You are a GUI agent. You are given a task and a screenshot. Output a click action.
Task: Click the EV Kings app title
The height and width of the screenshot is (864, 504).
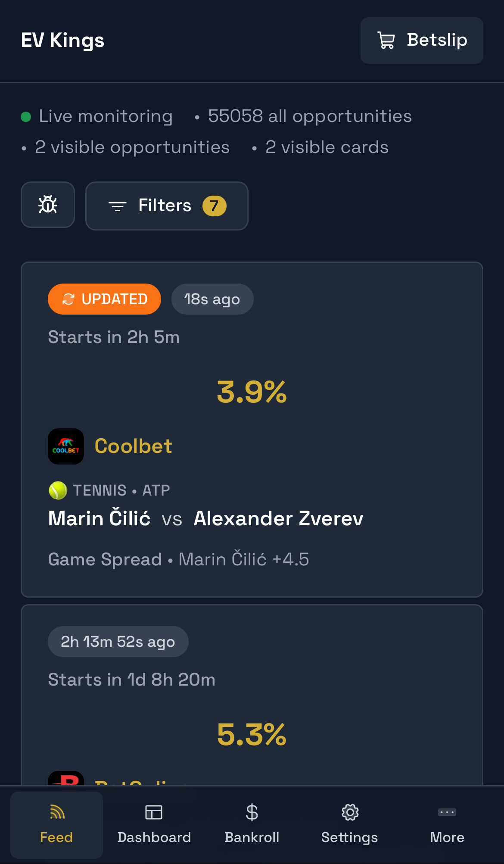[62, 41]
